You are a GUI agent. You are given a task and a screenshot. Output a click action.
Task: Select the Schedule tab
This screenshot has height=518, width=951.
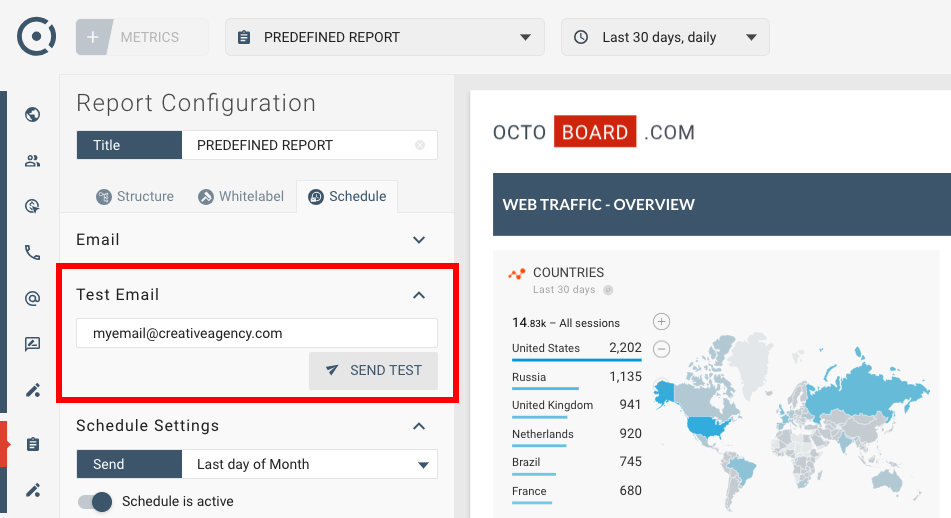(x=348, y=197)
